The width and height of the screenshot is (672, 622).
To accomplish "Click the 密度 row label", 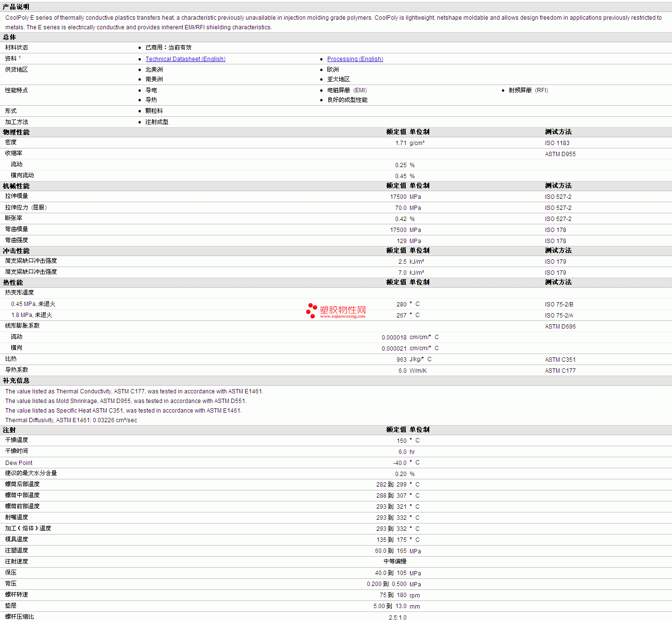I will (x=11, y=142).
